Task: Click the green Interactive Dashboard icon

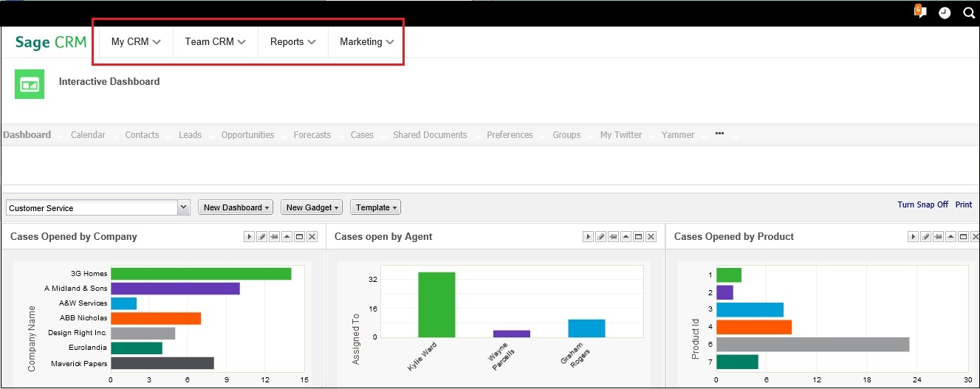Action: [30, 84]
